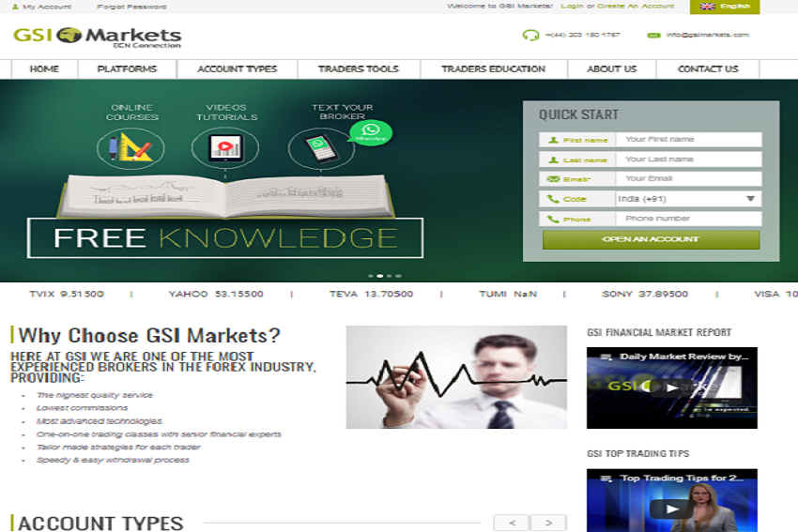Select the third carousel slide dot
Viewport: 798px width, 532px height.
pyautogui.click(x=390, y=276)
